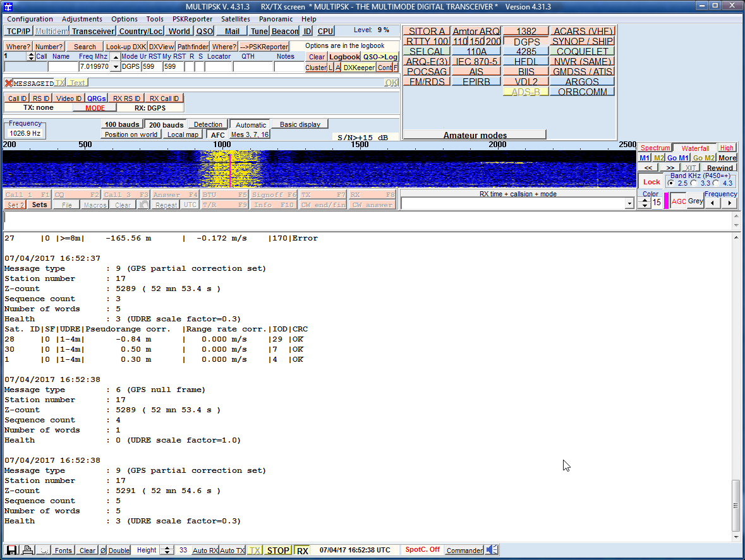Image resolution: width=745 pixels, height=560 pixels.
Task: Click the >> waterfall shift button
Action: 670,167
